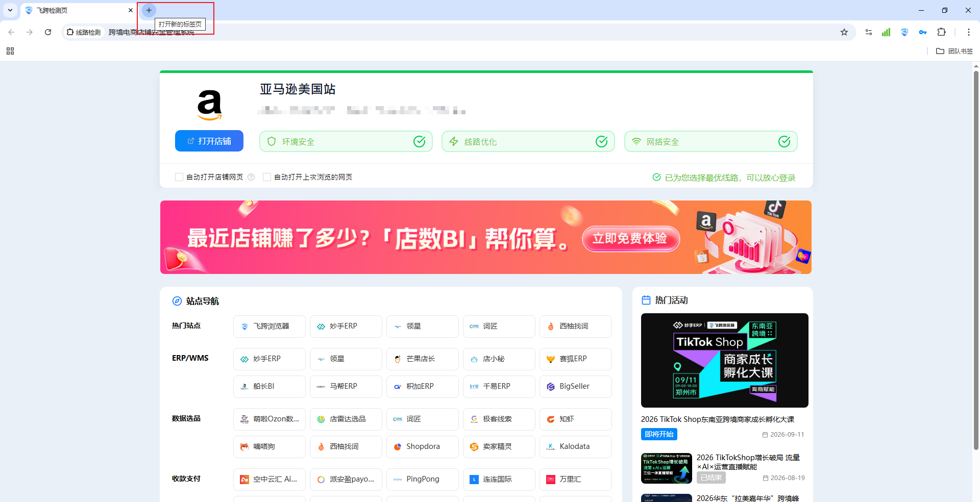Image resolution: width=980 pixels, height=502 pixels.
Task: Click the 环境安全 status box
Action: [x=346, y=141]
